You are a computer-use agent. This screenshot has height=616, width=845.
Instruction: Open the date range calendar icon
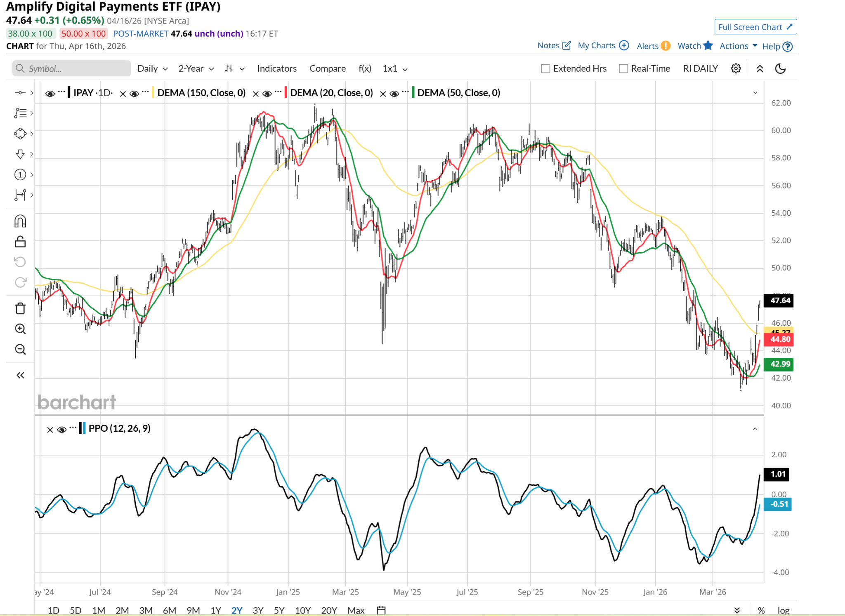coord(381,610)
